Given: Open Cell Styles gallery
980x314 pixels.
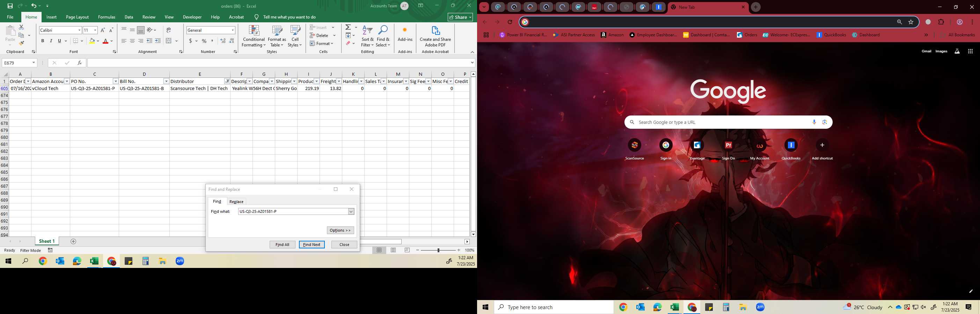Looking at the screenshot, I should coord(295,36).
